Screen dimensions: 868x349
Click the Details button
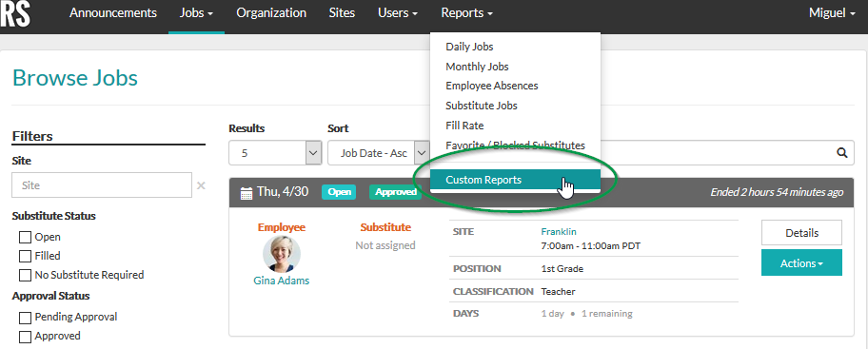pos(801,233)
